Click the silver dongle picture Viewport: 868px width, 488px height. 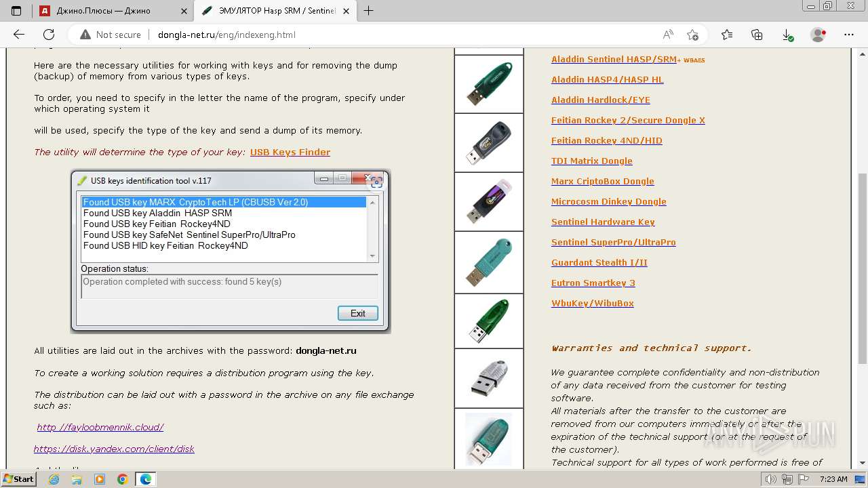[x=489, y=379]
